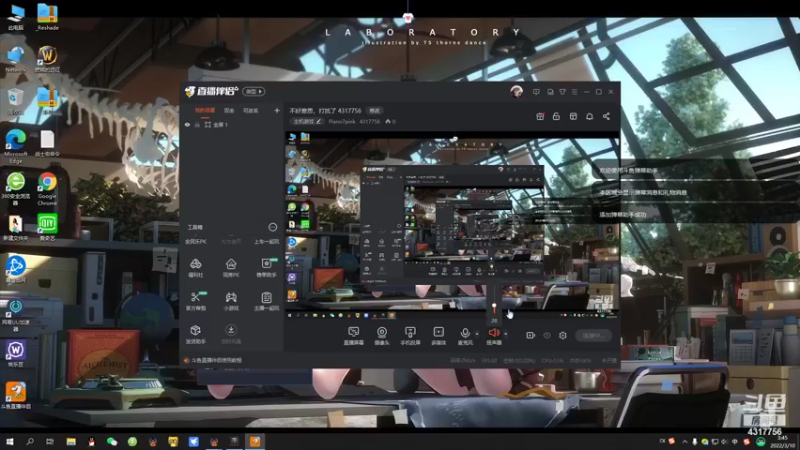The width and height of the screenshot is (800, 450).
Task: Adjust the speaker volume slider handle
Action: pyautogui.click(x=494, y=306)
